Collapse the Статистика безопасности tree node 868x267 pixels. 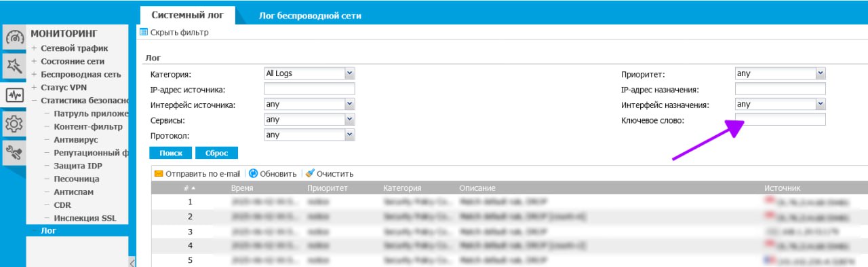click(34, 101)
